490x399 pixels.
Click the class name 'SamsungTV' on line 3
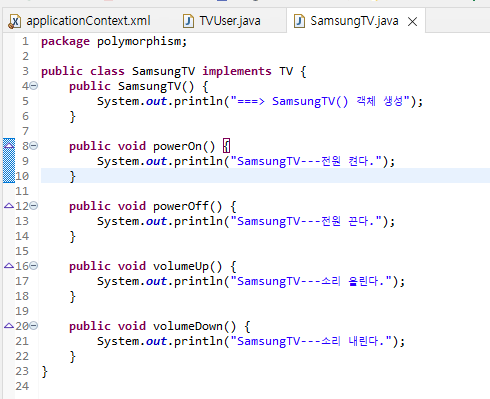coord(163,72)
